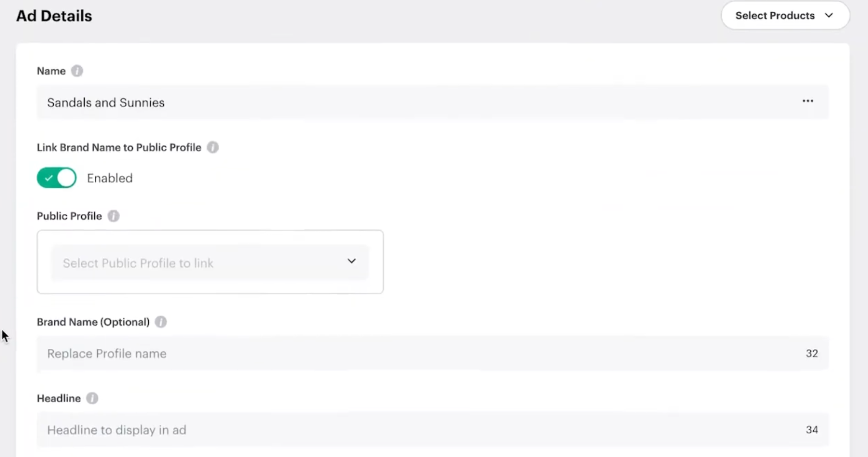Click the 32 character counter
Viewport: 868px width, 457px height.
811,353
